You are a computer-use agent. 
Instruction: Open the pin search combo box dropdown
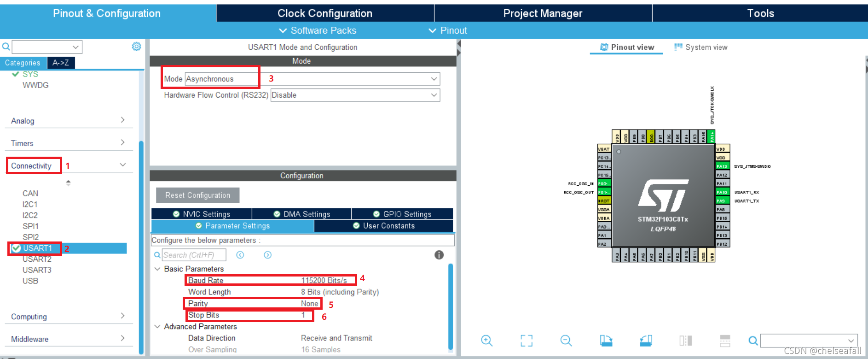click(851, 341)
